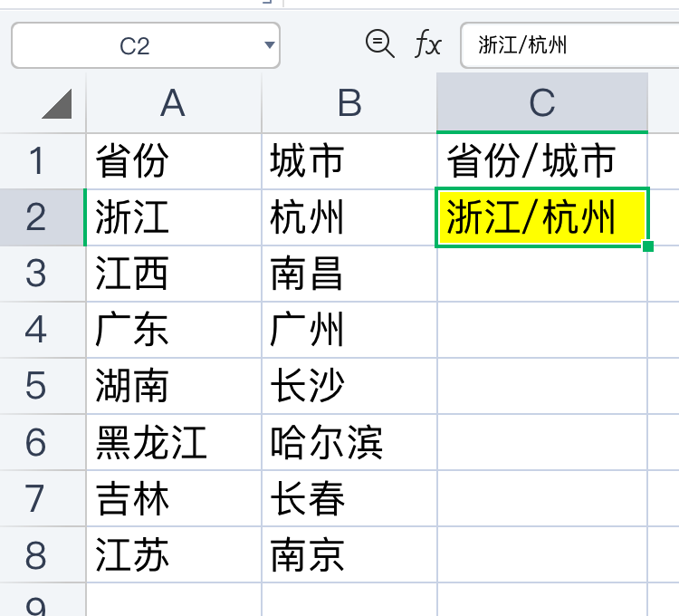Select cell A1 containing 省份
679x616 pixels.
point(174,161)
